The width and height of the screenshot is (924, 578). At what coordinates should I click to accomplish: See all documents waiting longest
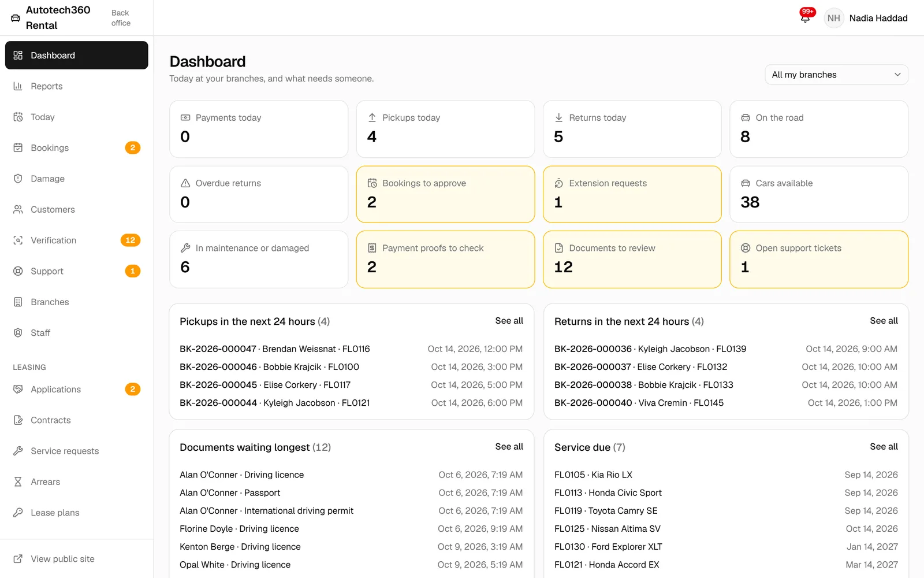509,447
